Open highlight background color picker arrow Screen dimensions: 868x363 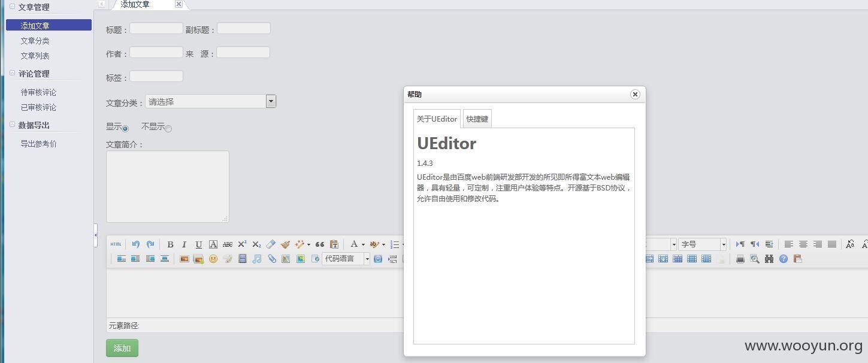click(383, 244)
